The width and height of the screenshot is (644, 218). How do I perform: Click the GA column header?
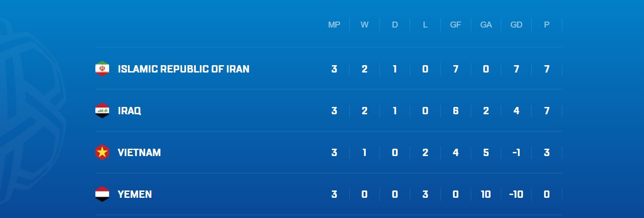click(486, 25)
